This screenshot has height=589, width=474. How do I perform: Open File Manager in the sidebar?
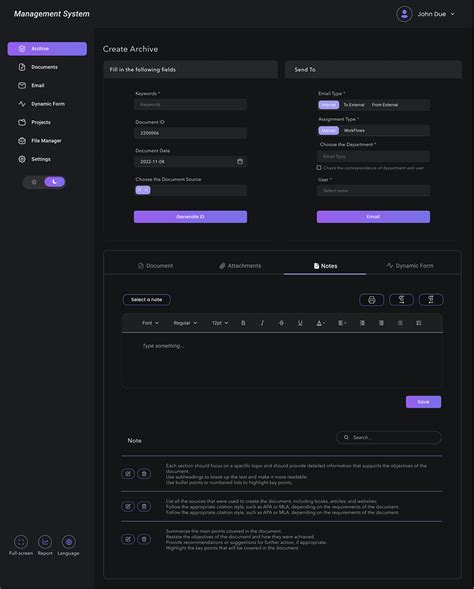tap(40, 141)
